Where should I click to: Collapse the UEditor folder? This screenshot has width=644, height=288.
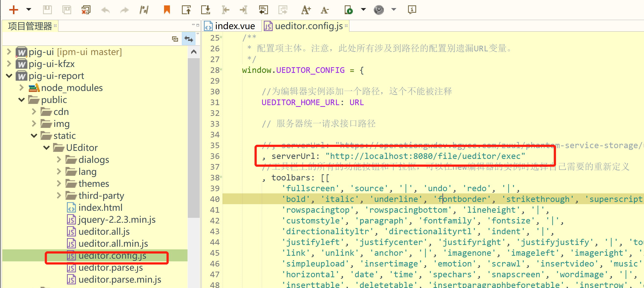click(x=46, y=148)
